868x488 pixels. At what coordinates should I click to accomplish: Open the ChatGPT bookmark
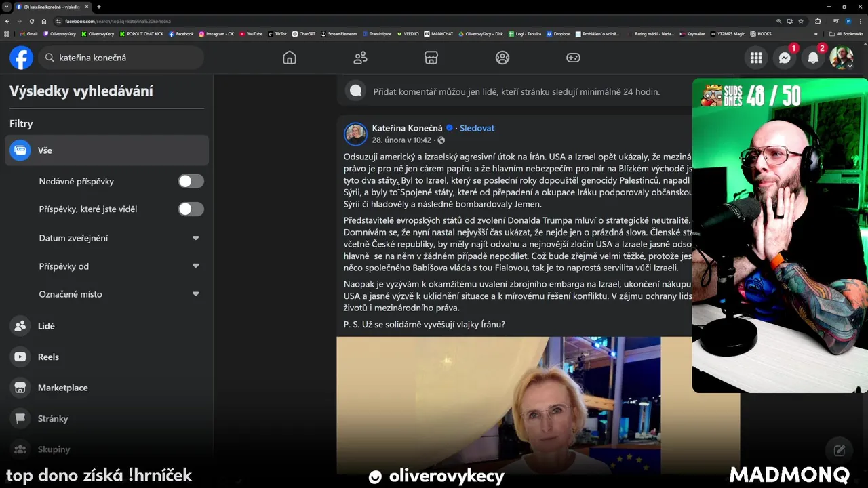pyautogui.click(x=303, y=34)
